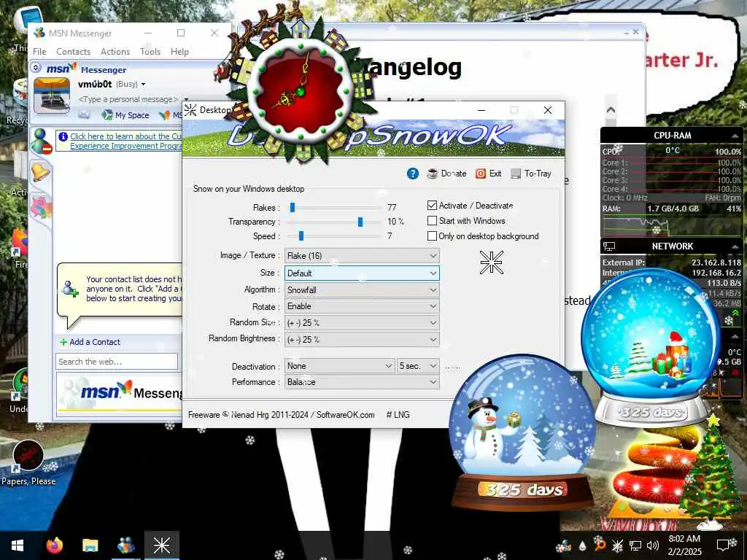Click the DesktopSnowOK taskbar button
The width and height of the screenshot is (747, 560).
(x=162, y=545)
